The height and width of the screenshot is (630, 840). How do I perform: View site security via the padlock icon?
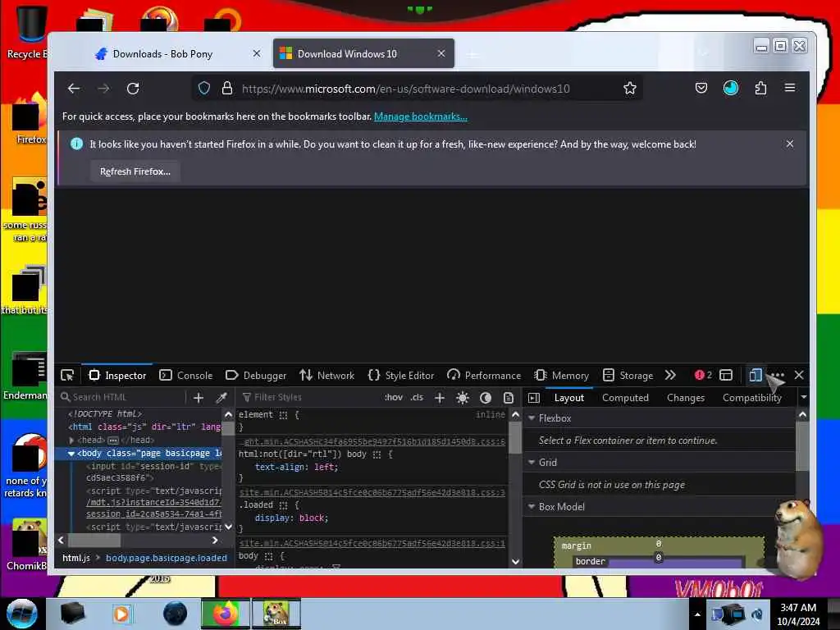click(x=227, y=89)
